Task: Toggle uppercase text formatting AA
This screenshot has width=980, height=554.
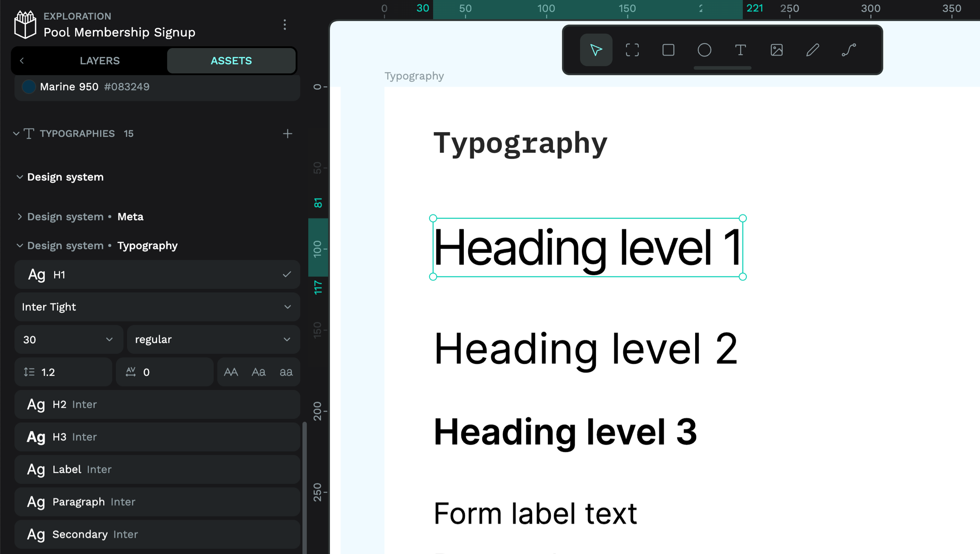Action: point(232,372)
